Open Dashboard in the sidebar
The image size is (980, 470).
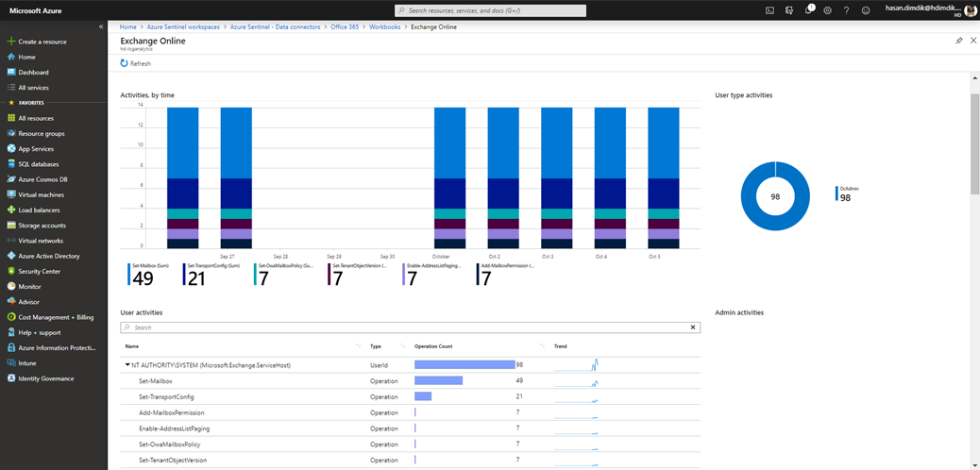33,72
